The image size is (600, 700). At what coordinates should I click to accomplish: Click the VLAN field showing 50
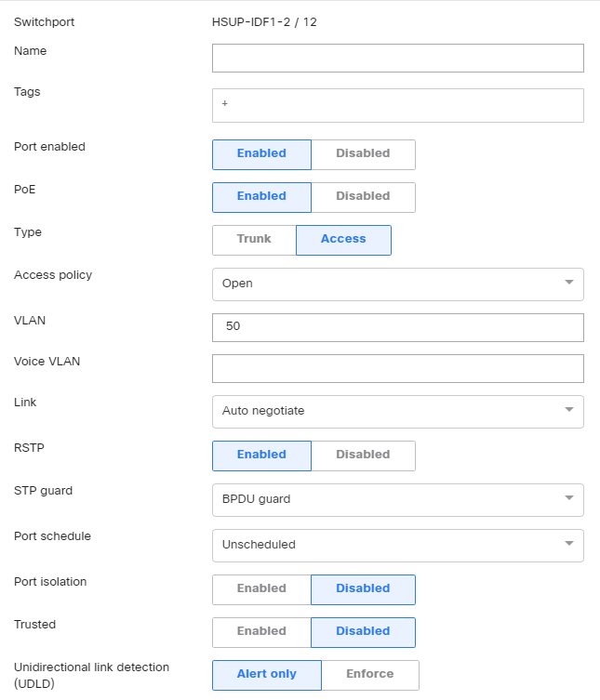tap(397, 327)
